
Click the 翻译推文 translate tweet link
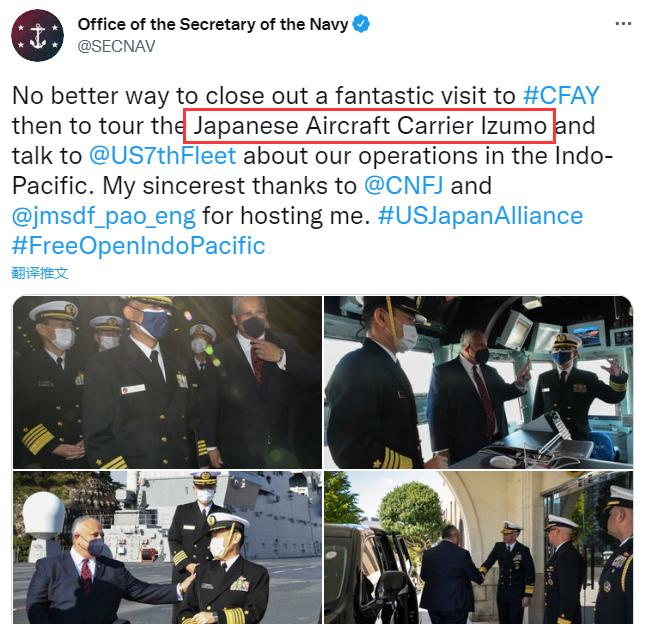click(x=40, y=273)
